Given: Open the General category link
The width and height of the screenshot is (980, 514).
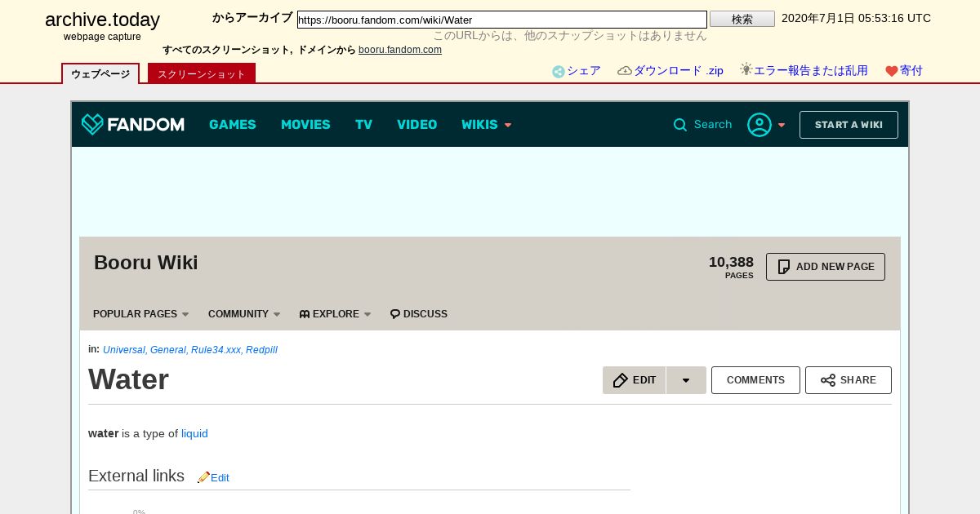Looking at the screenshot, I should point(169,350).
